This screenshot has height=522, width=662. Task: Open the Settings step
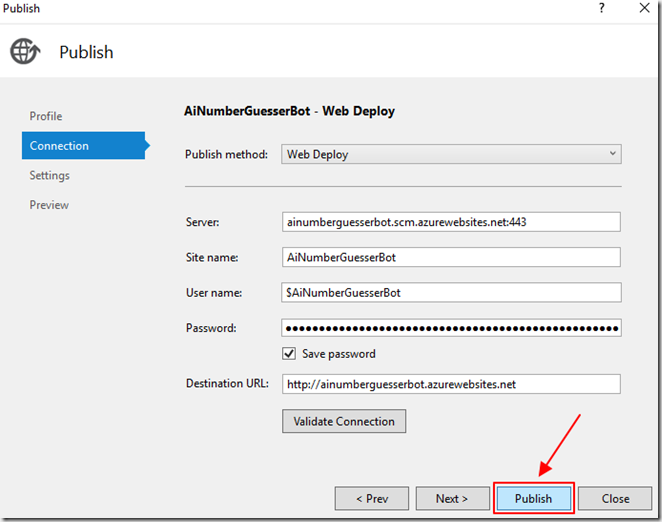(49, 175)
